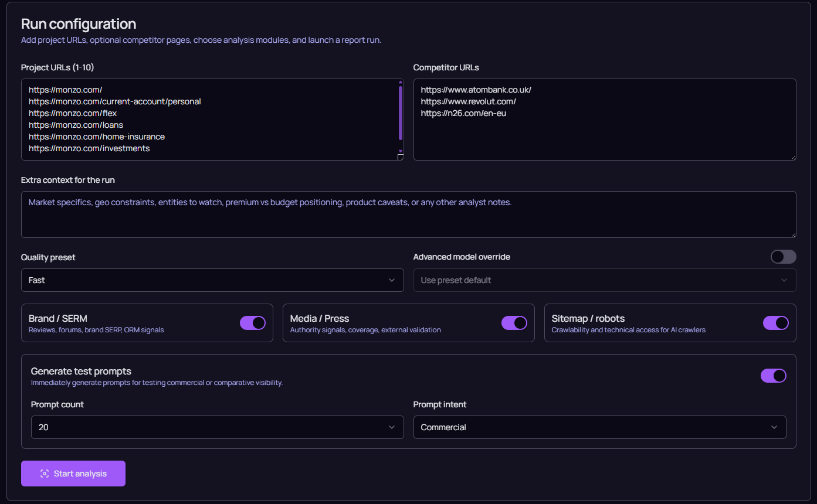Click the Project URLs scroll up arrow

click(x=401, y=83)
